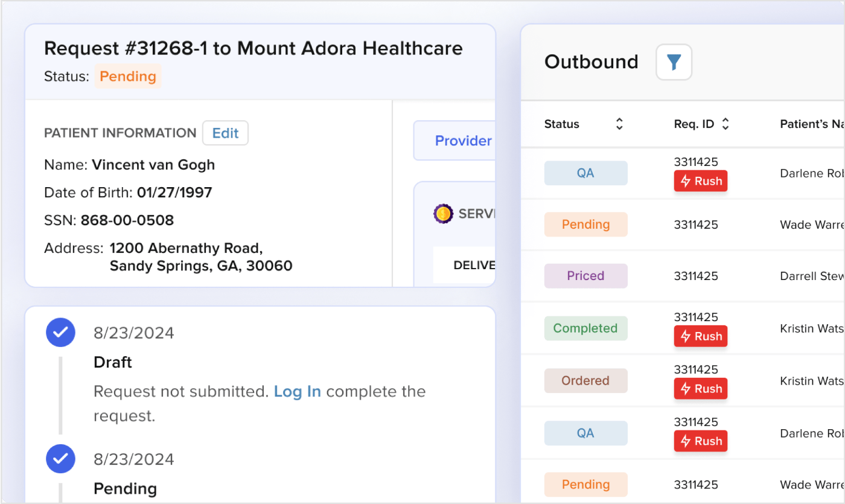Select the Priced status badge
The width and height of the screenshot is (845, 504).
tap(585, 276)
